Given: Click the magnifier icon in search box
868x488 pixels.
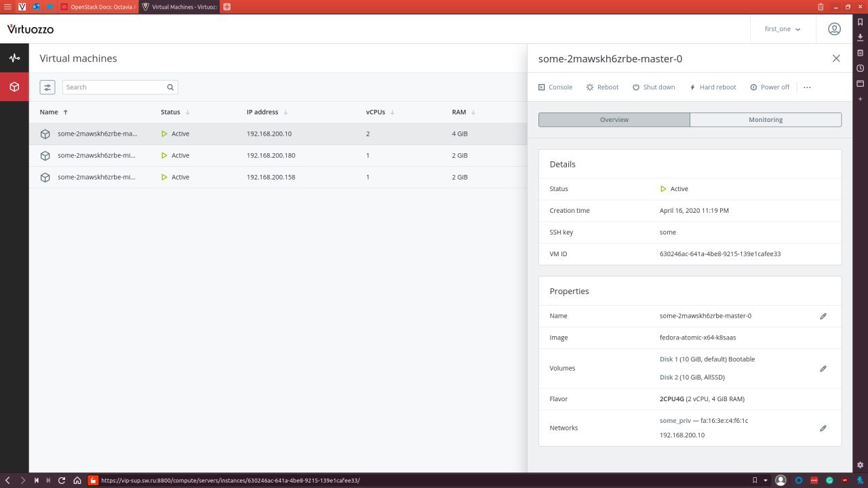Looking at the screenshot, I should click(x=171, y=87).
